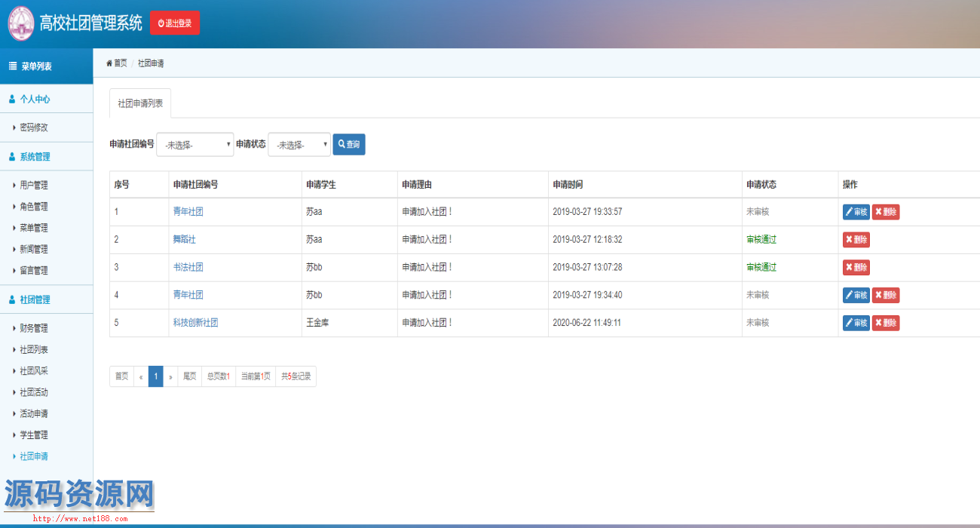
Task: Click the 尾页 last page button
Action: pos(190,376)
